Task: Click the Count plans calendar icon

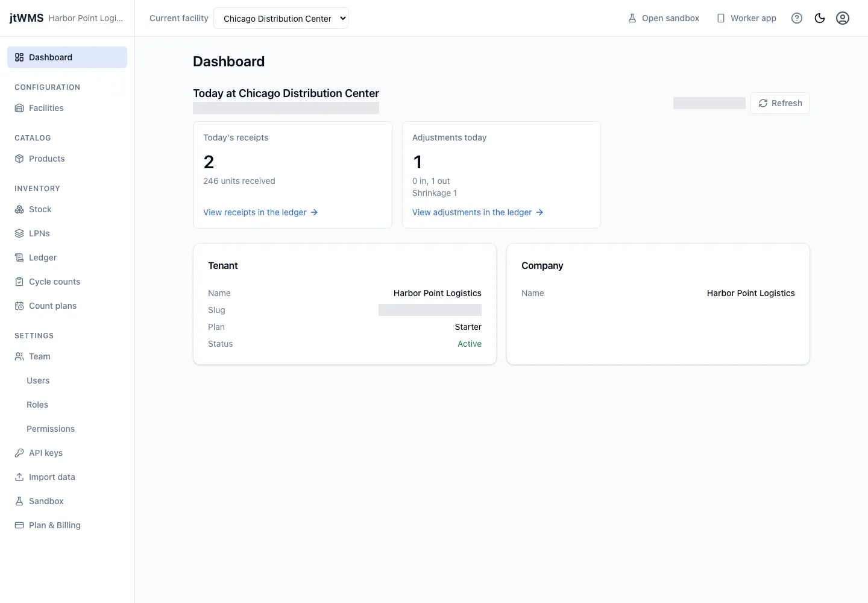Action: point(19,306)
